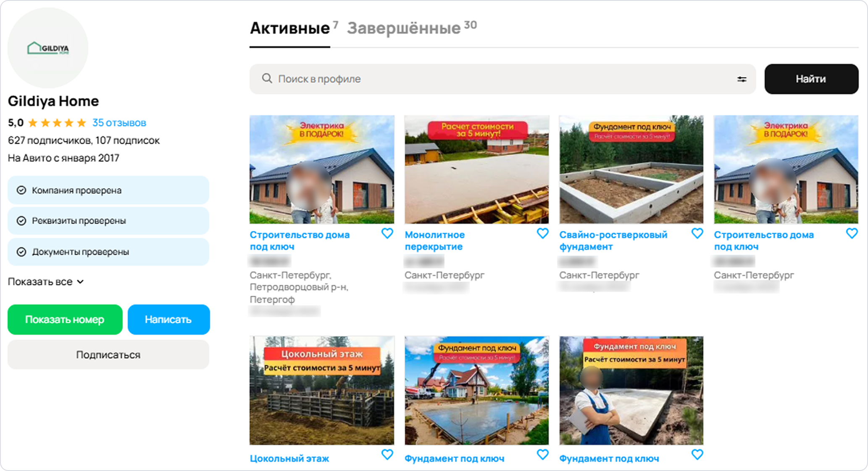Switch to the Завершённые tab
The width and height of the screenshot is (868, 471).
coord(404,29)
